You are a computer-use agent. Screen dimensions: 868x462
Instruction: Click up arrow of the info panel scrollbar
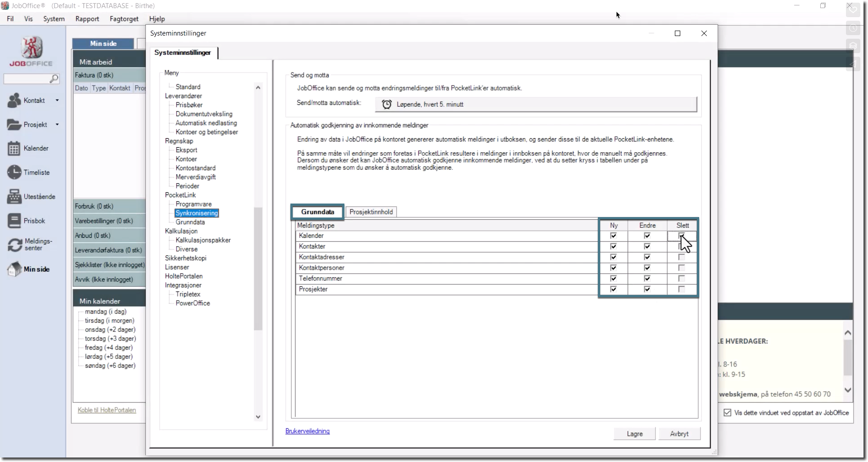tap(848, 333)
